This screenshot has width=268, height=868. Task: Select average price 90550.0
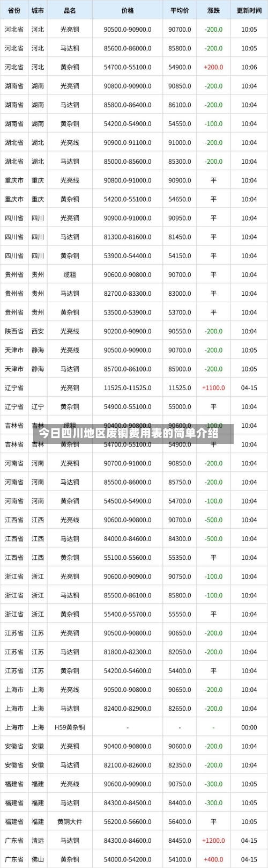pyautogui.click(x=180, y=331)
